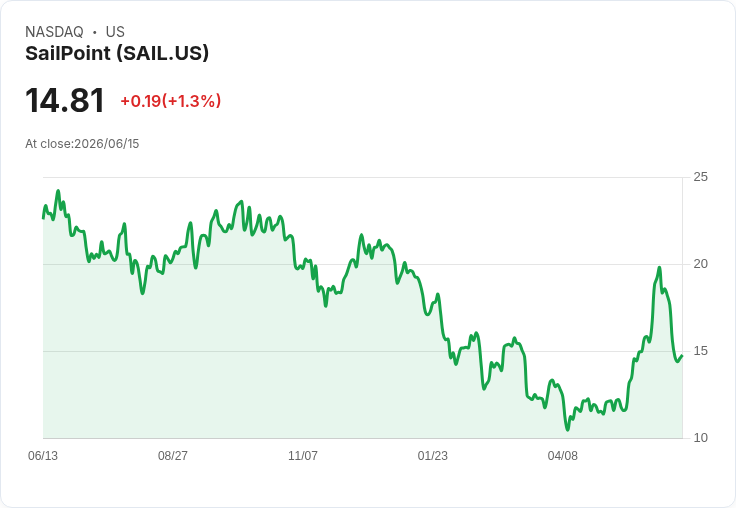Click the 04/08 date axis label

[x=562, y=455]
